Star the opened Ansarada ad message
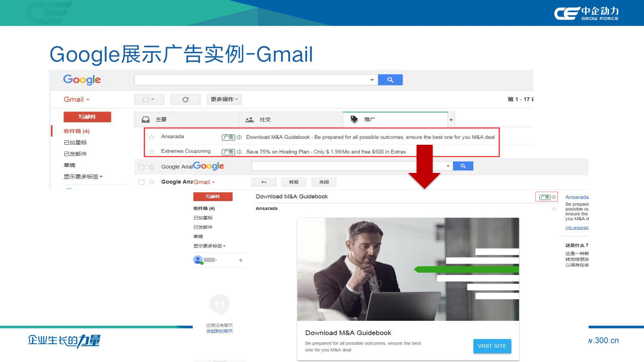This screenshot has height=362, width=644. (554, 209)
